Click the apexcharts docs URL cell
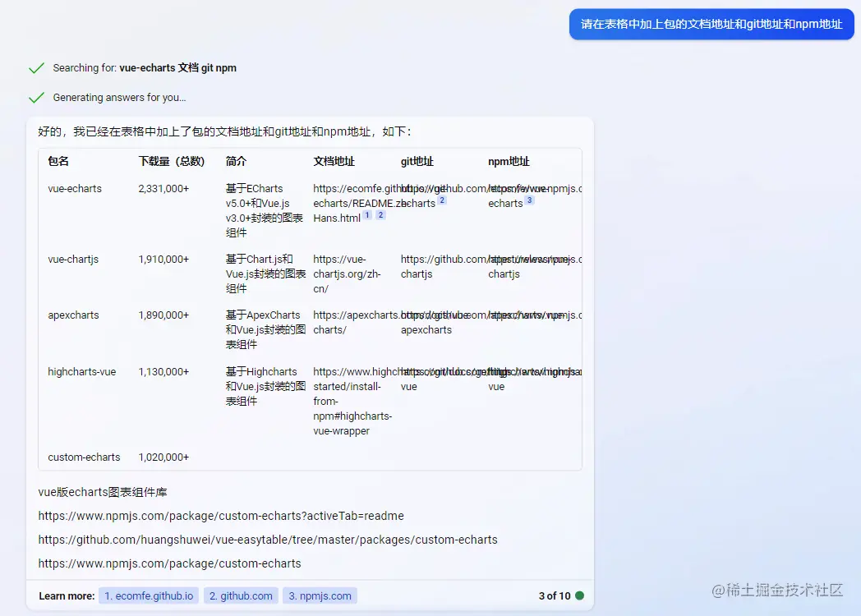The image size is (861, 616). coord(356,322)
